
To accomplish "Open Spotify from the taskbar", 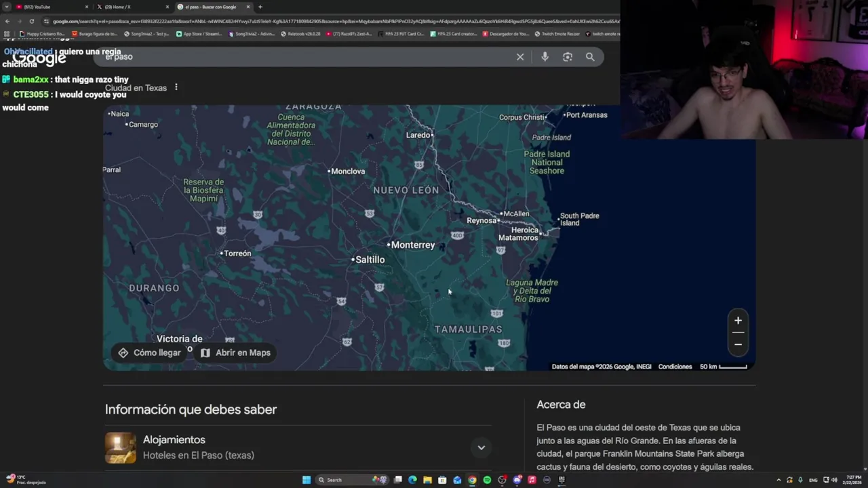I will (x=487, y=480).
